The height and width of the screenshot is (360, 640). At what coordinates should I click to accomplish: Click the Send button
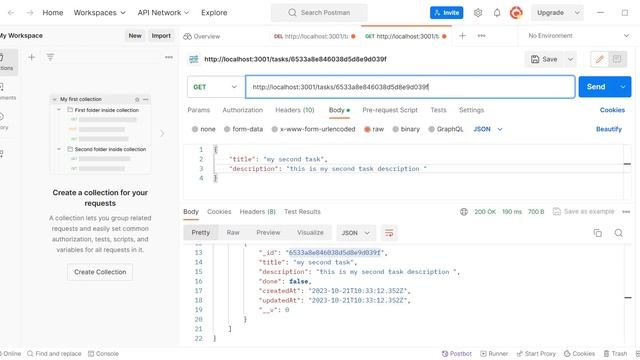pos(596,87)
